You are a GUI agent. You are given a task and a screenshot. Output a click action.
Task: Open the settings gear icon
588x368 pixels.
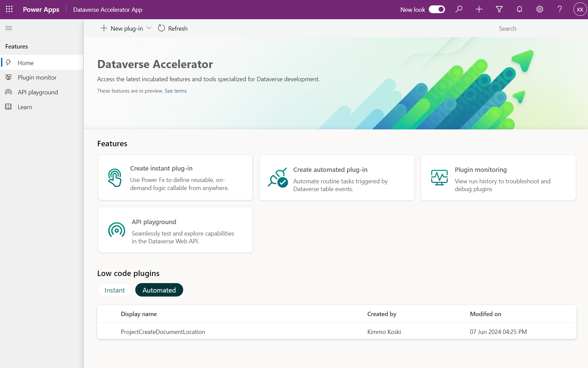(x=540, y=9)
